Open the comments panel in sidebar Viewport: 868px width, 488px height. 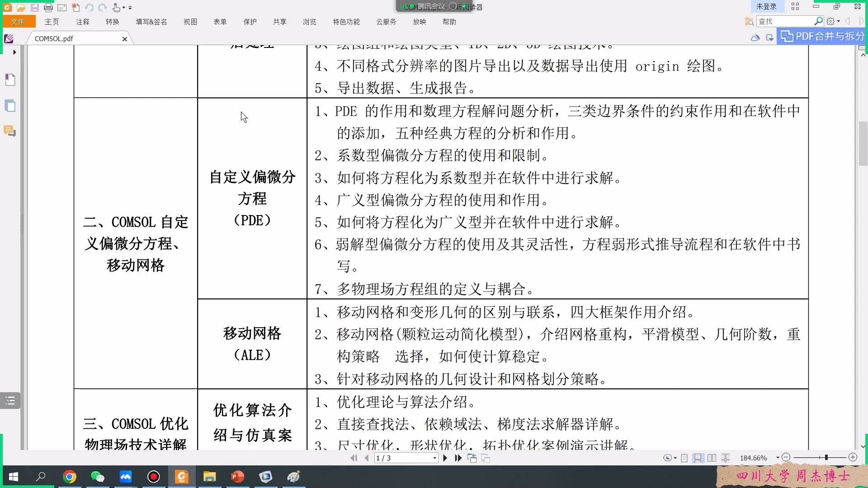[10, 131]
